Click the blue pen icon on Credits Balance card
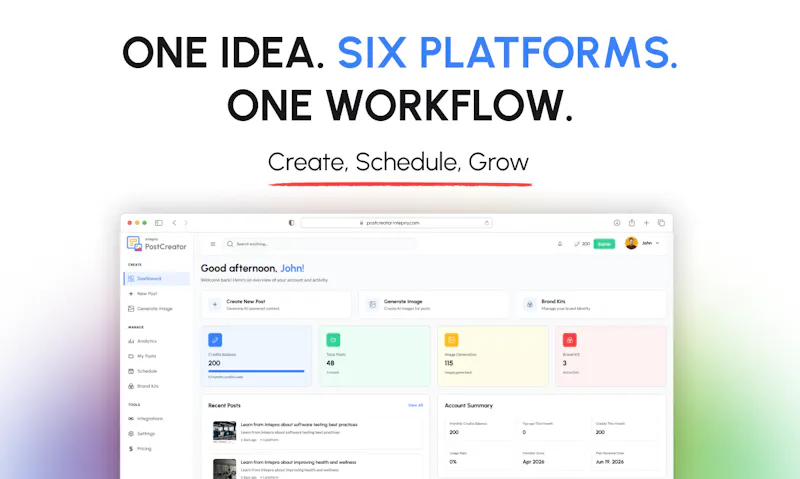Viewport: 800px width, 479px height. pyautogui.click(x=215, y=340)
